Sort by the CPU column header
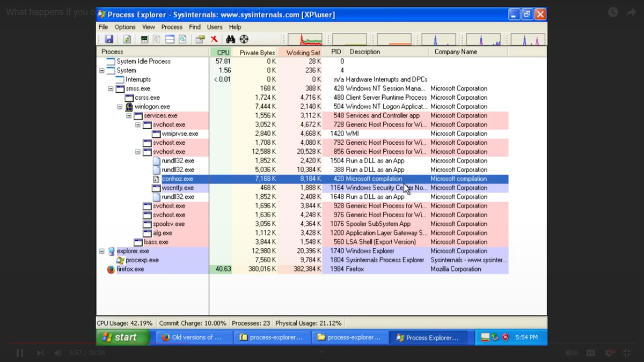Viewport: 644px width, 362px height. (x=221, y=52)
